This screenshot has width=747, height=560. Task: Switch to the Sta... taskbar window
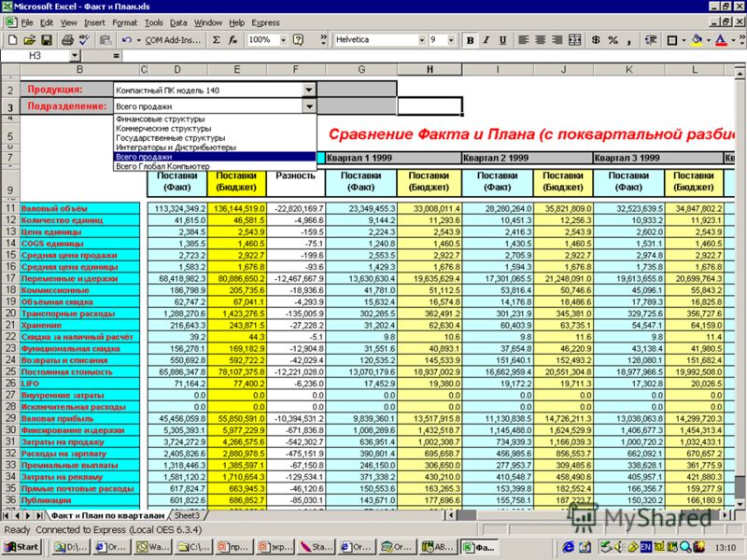pos(316,547)
